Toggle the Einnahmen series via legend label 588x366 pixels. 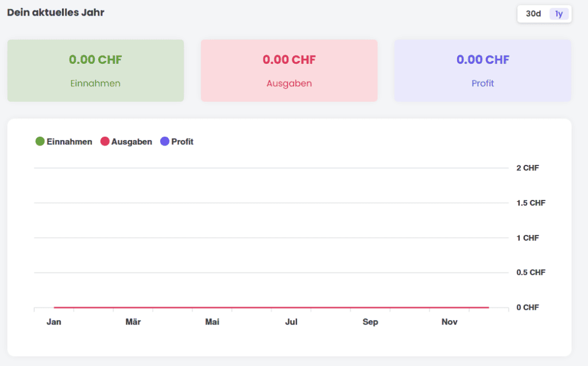coord(69,141)
